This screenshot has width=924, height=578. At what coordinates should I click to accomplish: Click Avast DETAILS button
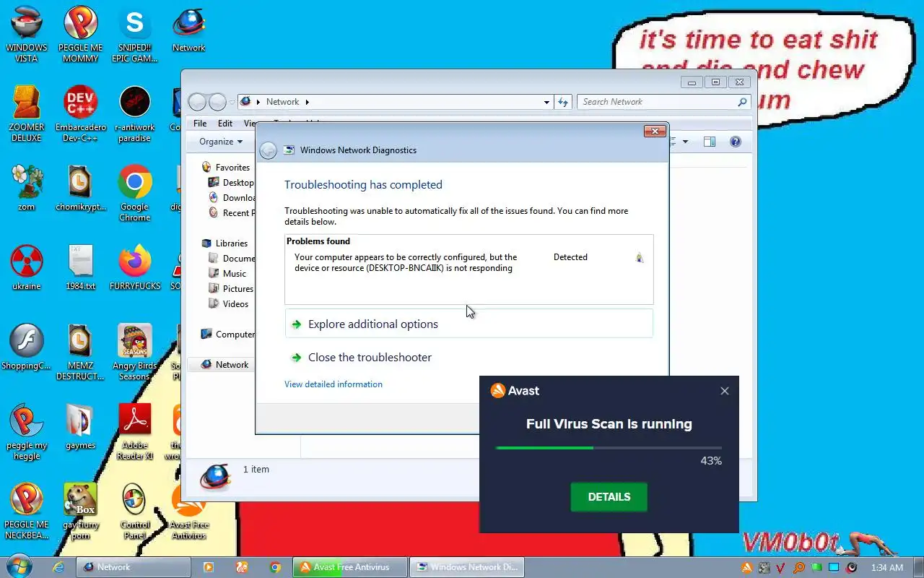[609, 497]
